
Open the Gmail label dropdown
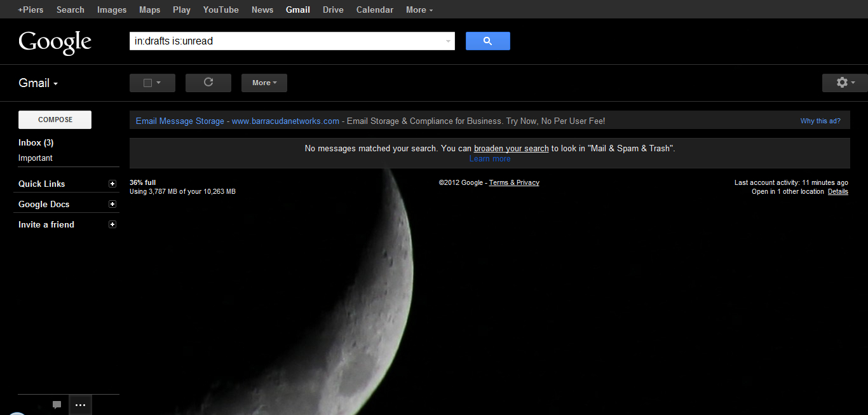tap(38, 83)
